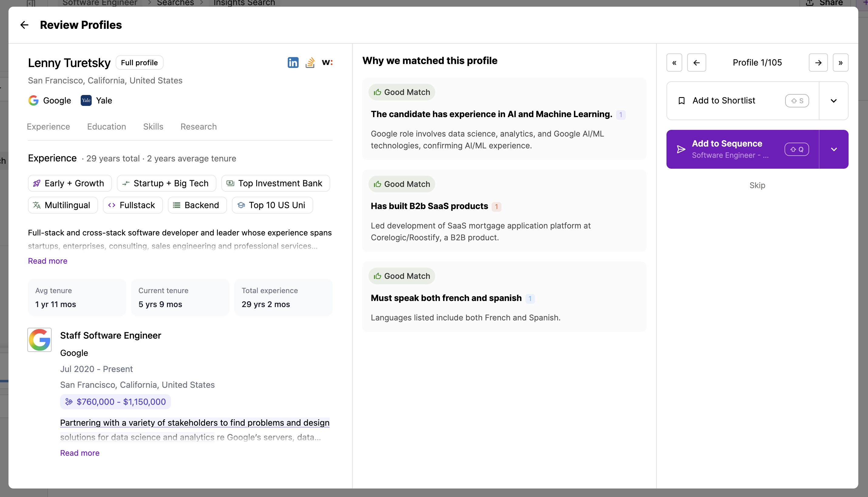The image size is (868, 497).
Task: Click the Top 10 US Uni tag
Action: 272,205
